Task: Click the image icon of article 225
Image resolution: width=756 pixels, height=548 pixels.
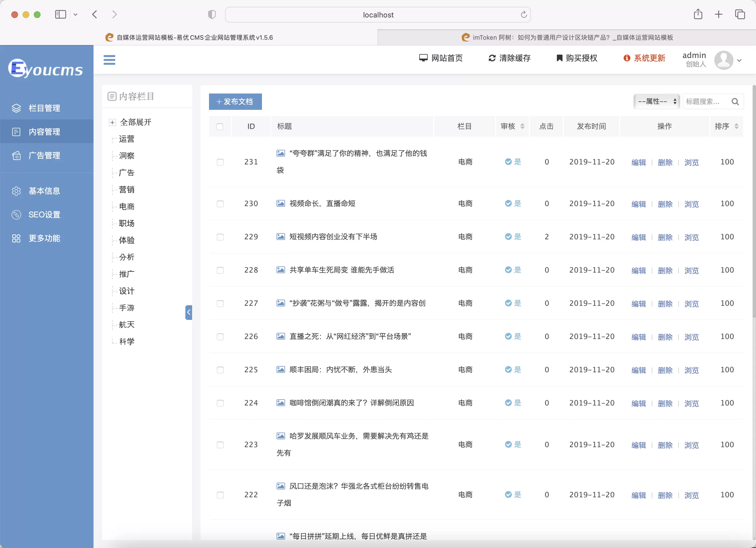Action: [x=281, y=370]
